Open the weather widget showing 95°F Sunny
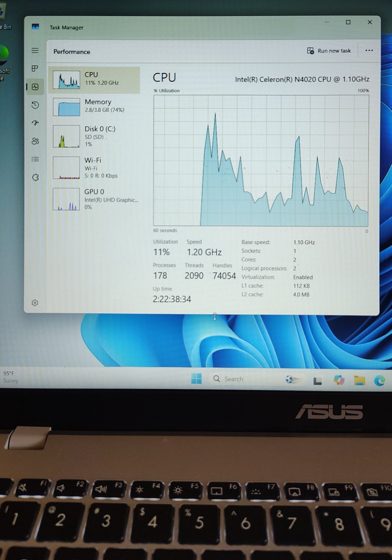The width and height of the screenshot is (392, 560). pos(10,377)
